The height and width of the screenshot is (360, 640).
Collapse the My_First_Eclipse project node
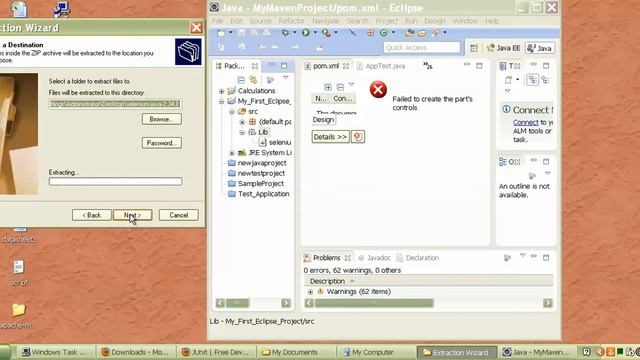(222, 101)
